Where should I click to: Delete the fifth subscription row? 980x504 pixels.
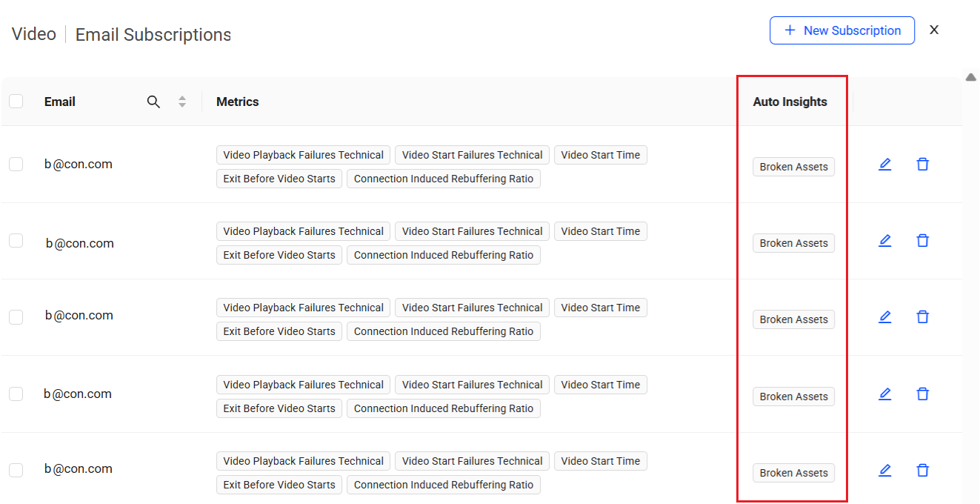pyautogui.click(x=922, y=471)
